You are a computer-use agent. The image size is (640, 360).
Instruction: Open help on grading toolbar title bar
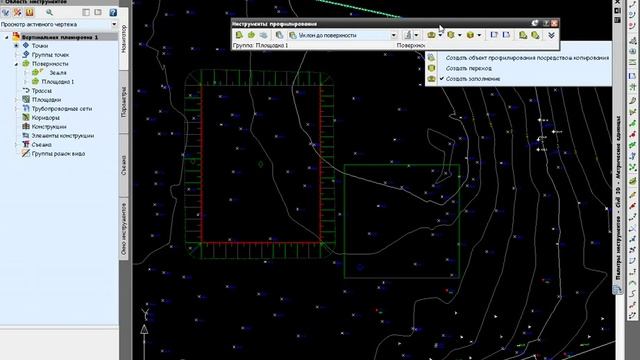tap(546, 24)
